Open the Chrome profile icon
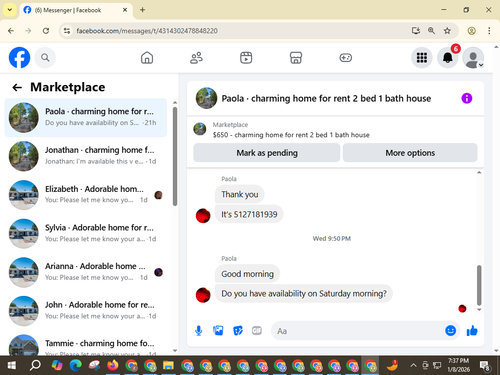This screenshot has height=375, width=500. (x=471, y=31)
